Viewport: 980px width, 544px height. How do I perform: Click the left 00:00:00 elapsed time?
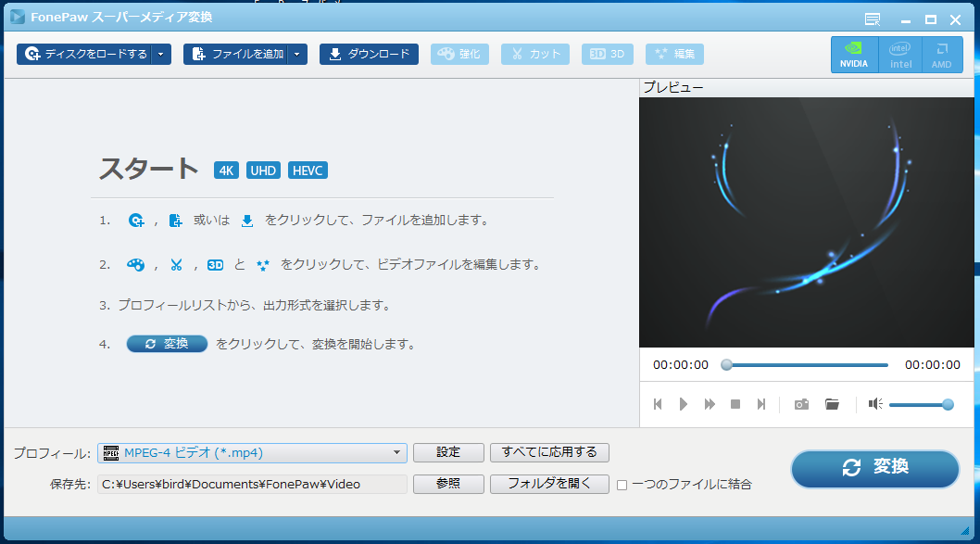pyautogui.click(x=681, y=365)
